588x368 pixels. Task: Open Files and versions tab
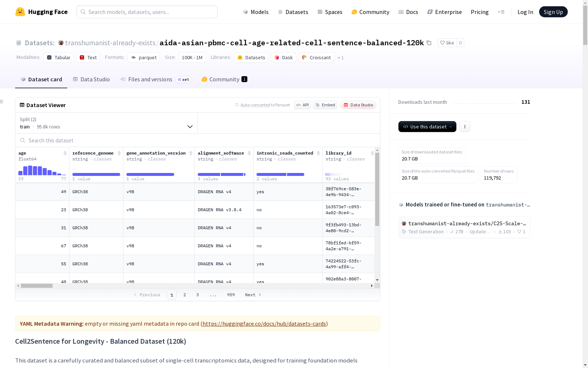[x=155, y=79]
